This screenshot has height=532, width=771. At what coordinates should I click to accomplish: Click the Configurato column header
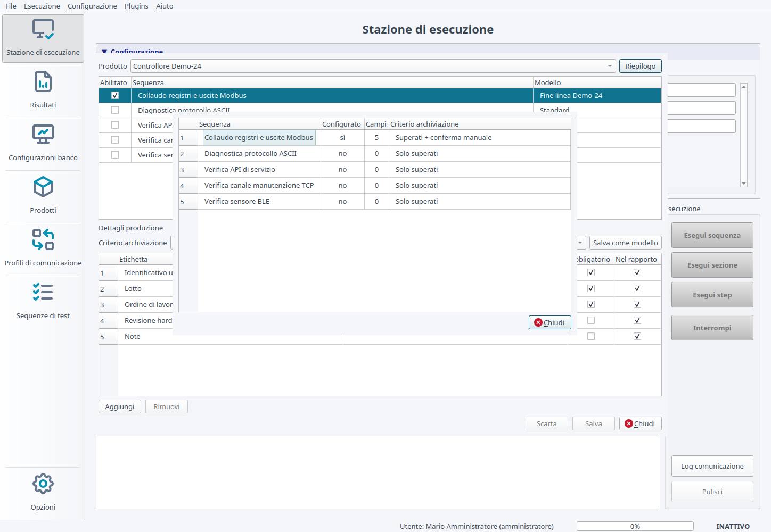(342, 124)
